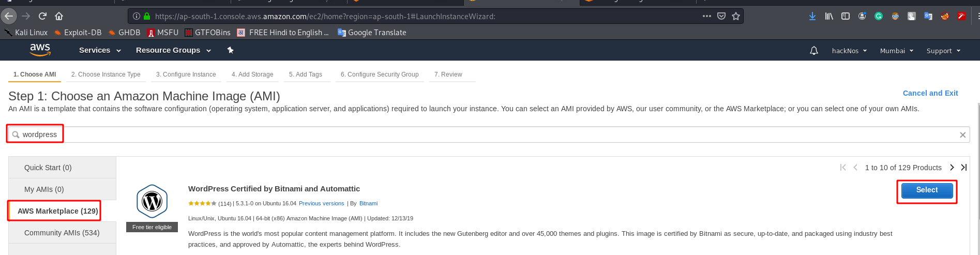This screenshot has width=980, height=255.
Task: Select the Community AMIs (534) category
Action: (63, 233)
